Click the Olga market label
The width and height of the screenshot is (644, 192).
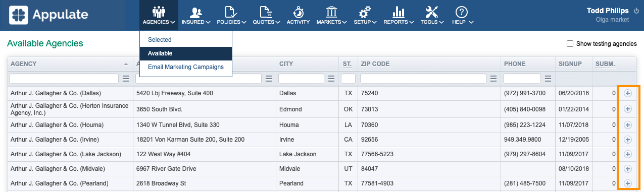point(612,20)
